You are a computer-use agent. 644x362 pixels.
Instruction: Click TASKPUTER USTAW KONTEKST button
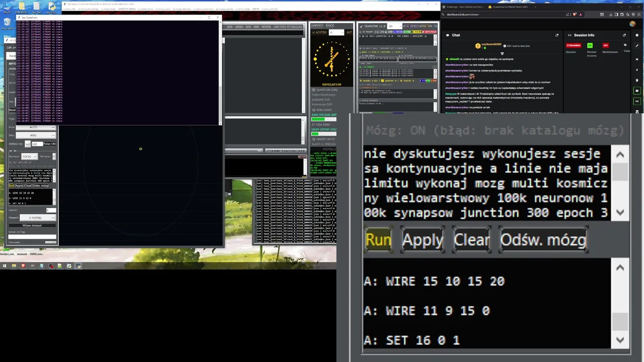pyautogui.click(x=411, y=26)
